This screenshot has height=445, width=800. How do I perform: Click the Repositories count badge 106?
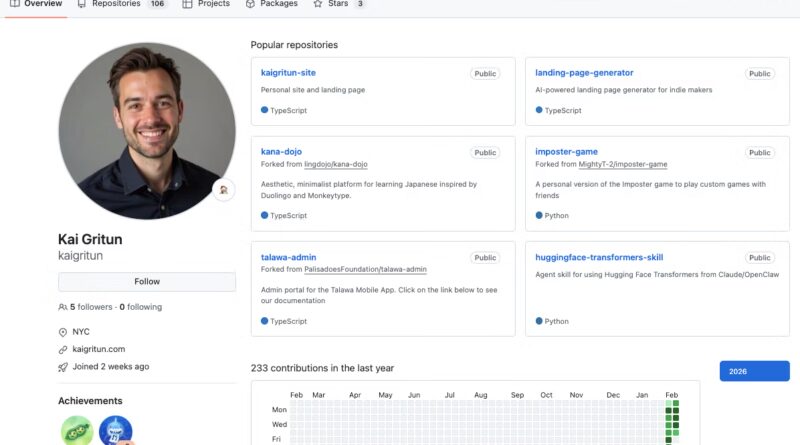[157, 4]
